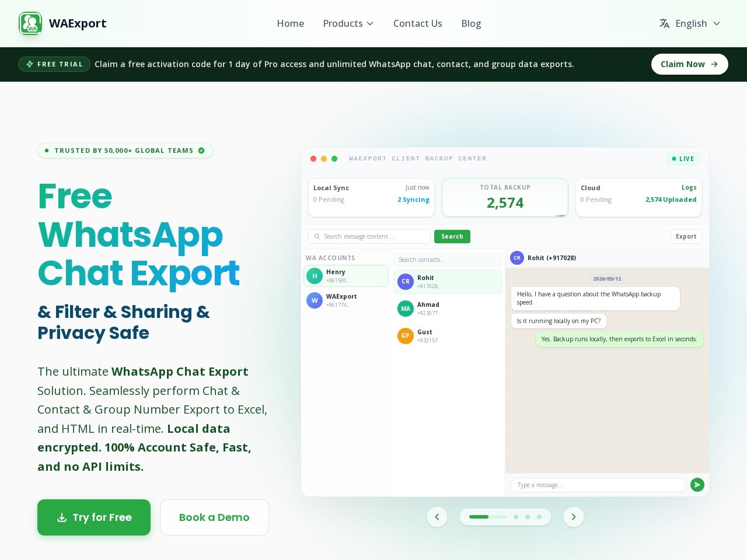Screen dimensions: 747x560
Task: Open the English language selector
Action: (x=690, y=23)
